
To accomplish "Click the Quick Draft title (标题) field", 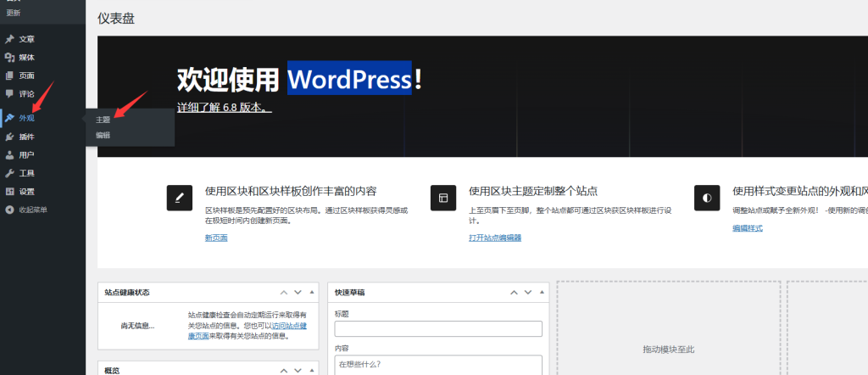I will 438,328.
